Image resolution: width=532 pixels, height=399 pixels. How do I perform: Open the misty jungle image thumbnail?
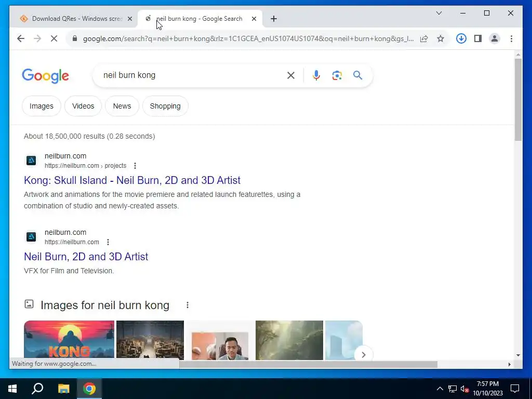pos(289,340)
